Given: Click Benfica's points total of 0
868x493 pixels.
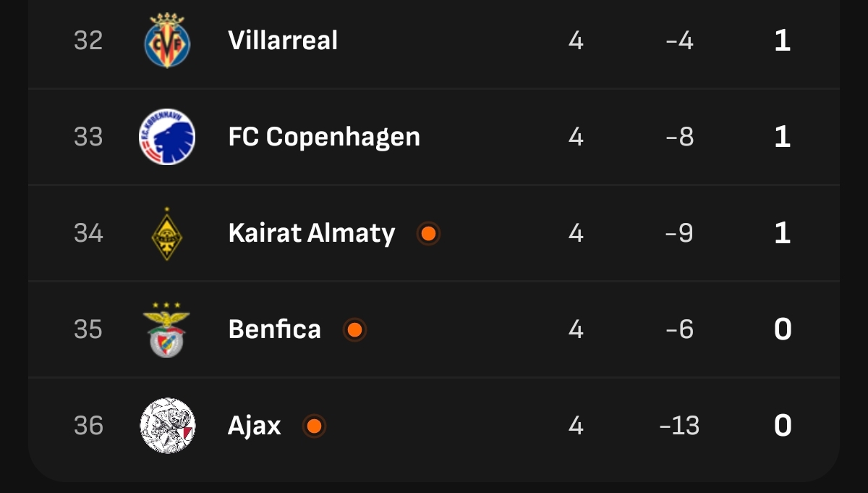Looking at the screenshot, I should point(783,329).
